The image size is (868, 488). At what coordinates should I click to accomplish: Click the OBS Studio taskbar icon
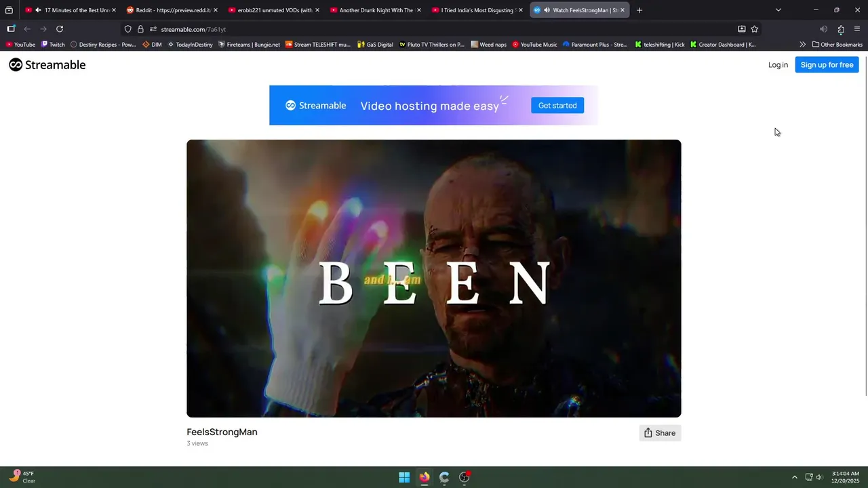(465, 477)
